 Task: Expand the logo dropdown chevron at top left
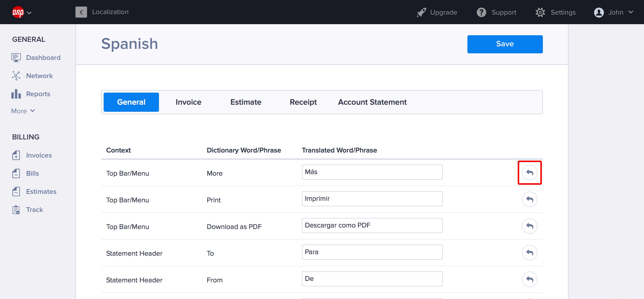[x=29, y=13]
